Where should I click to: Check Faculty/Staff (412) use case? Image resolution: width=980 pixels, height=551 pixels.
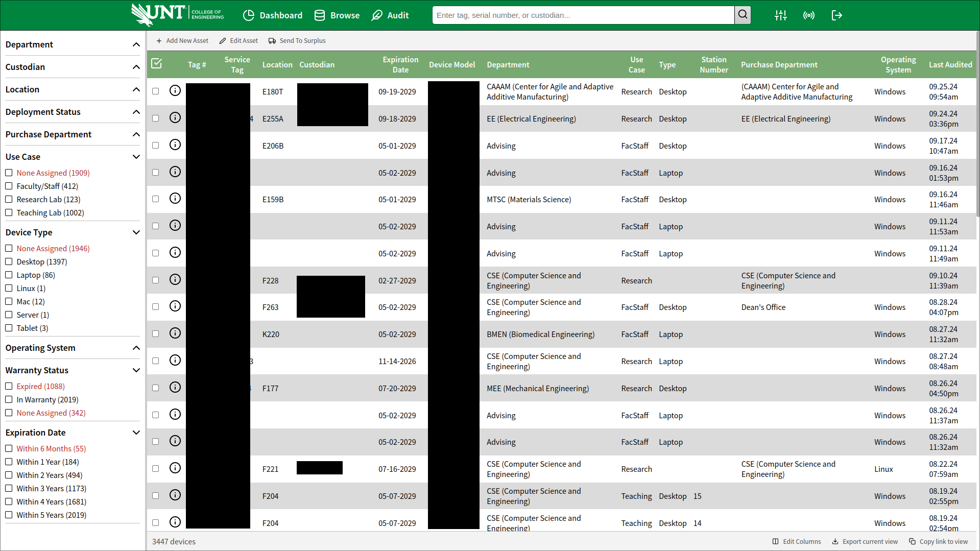coord(9,186)
